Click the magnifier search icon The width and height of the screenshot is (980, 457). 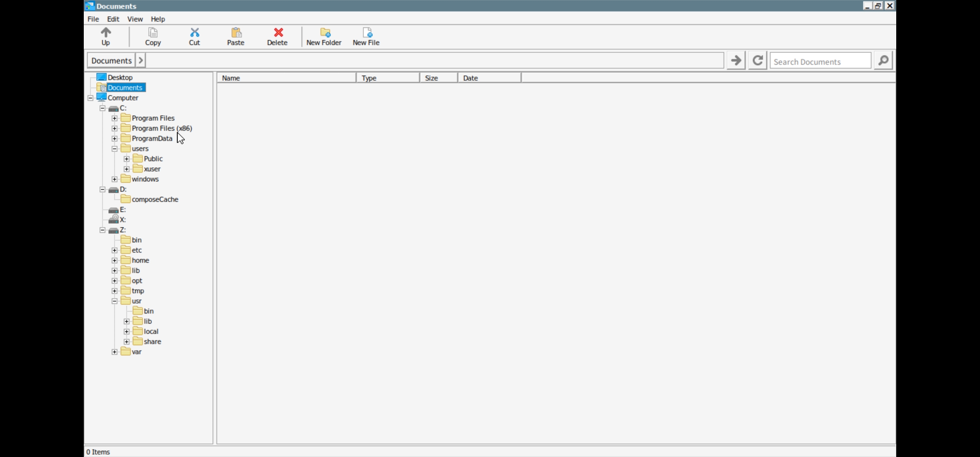(883, 61)
